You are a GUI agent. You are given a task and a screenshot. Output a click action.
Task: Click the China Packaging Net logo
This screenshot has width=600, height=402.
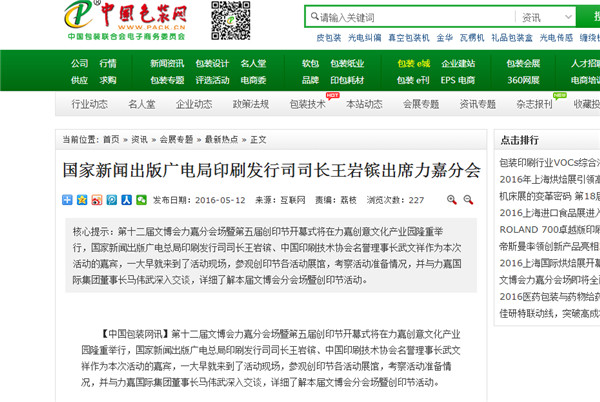125,20
